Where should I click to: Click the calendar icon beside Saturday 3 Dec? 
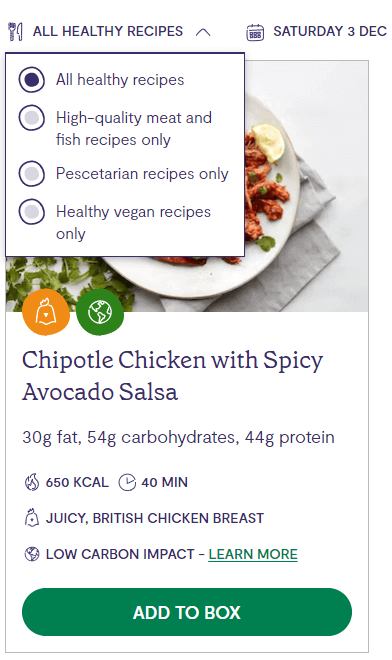255,32
